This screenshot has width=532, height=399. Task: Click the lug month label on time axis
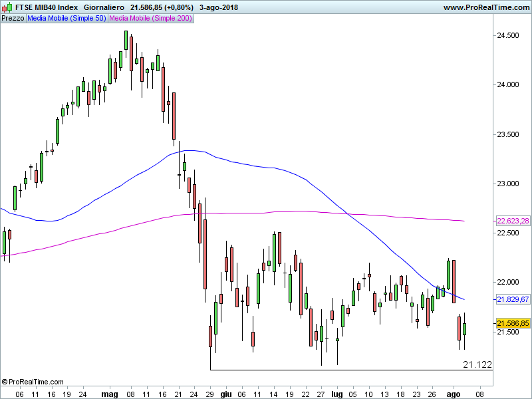(337, 394)
